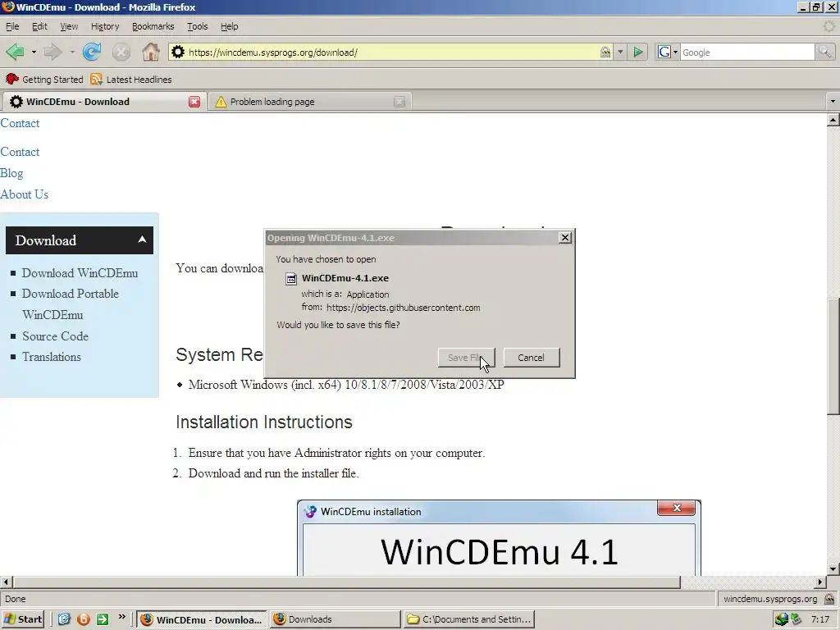
Task: Open the Download WinCDEmu sidebar link
Action: (x=80, y=273)
